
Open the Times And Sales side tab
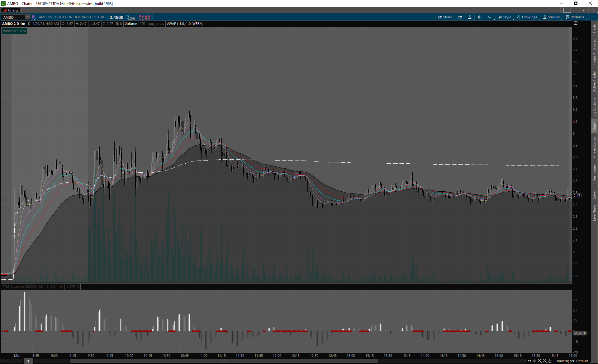594,52
